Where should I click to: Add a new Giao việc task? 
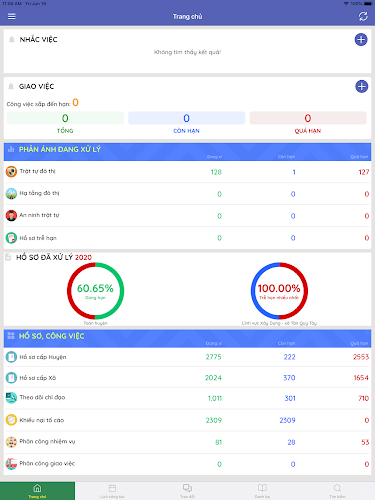pyautogui.click(x=361, y=87)
